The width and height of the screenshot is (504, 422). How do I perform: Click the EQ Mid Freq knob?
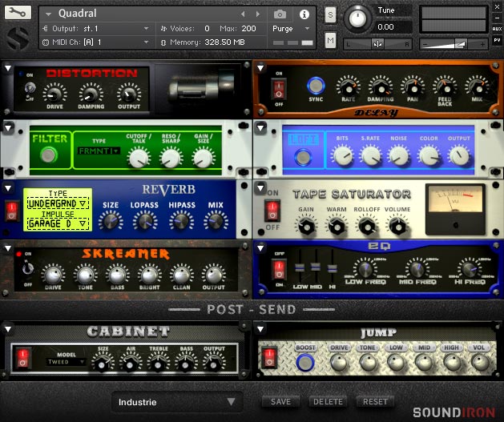[417, 269]
